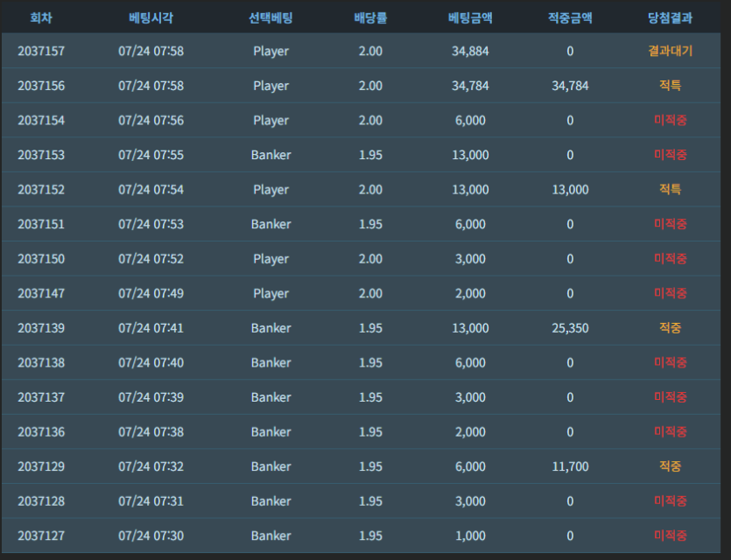Click Player in row 2037150
This screenshot has width=731, height=560.
[x=271, y=259]
